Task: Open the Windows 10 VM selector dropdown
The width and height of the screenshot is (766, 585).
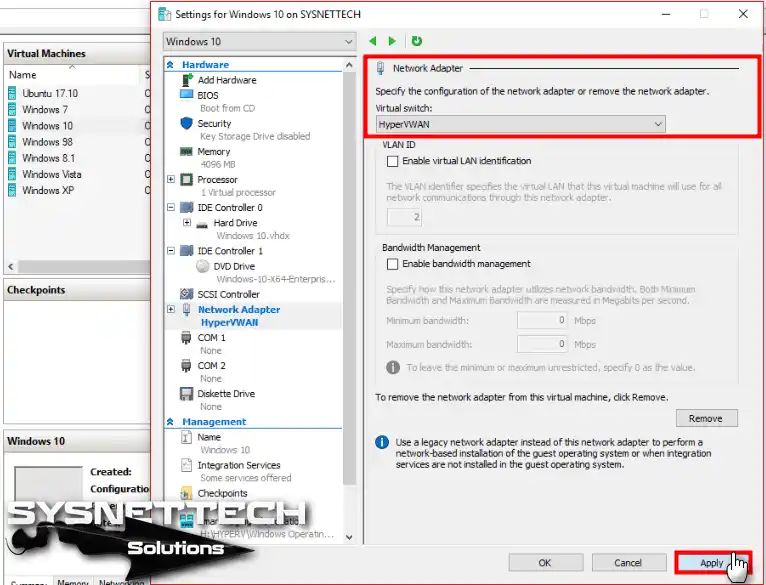Action: [259, 42]
